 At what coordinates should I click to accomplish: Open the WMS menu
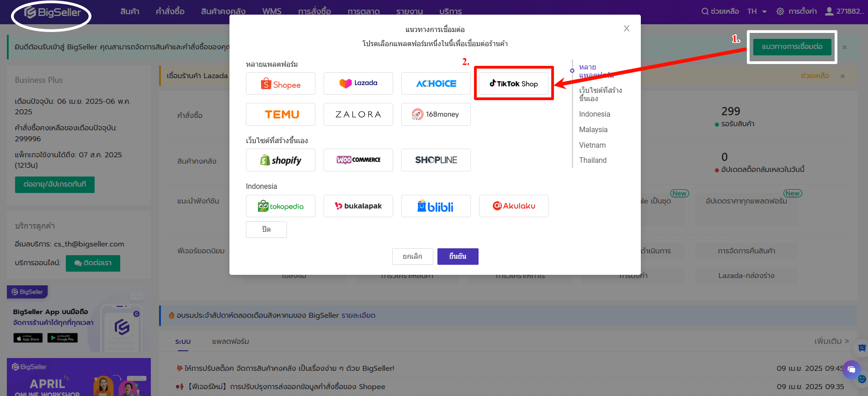click(272, 11)
